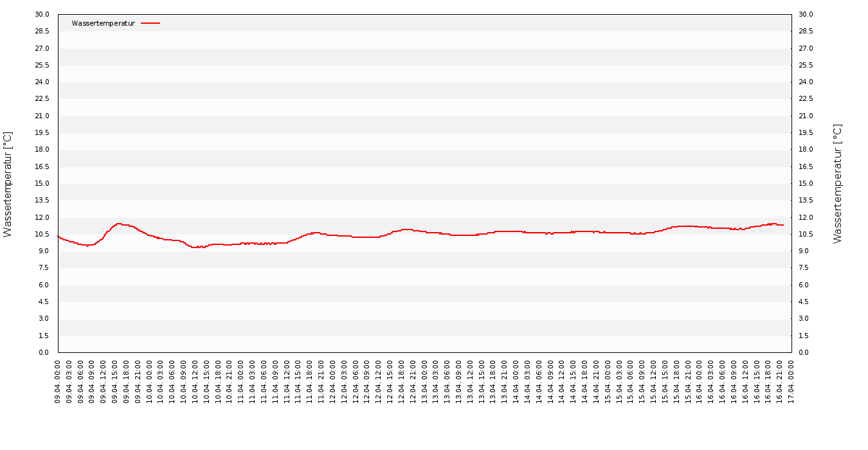Click the red legend line sample
This screenshot has width=868, height=450.
click(150, 23)
